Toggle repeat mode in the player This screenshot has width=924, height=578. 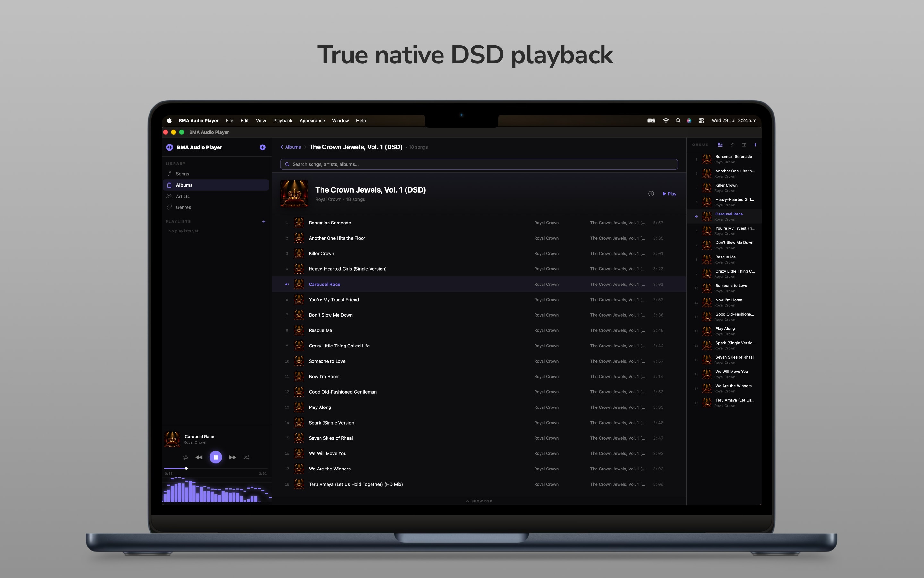point(185,457)
